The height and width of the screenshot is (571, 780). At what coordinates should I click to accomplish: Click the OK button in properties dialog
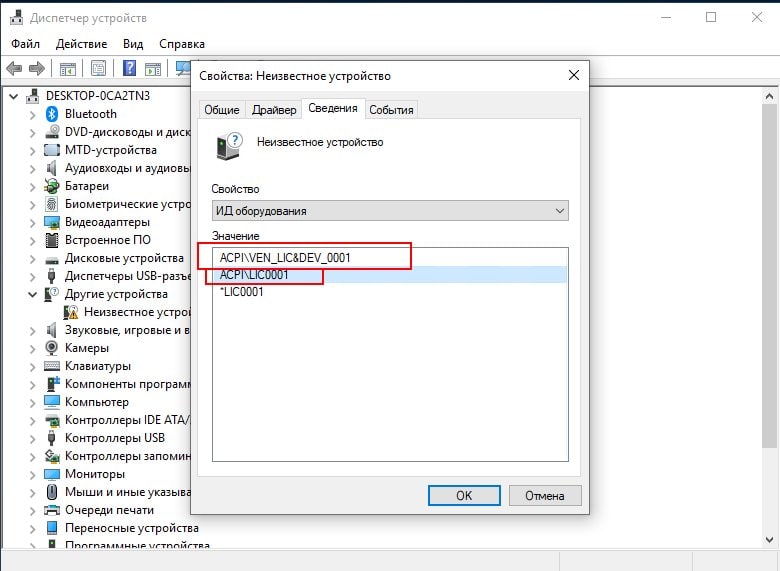click(464, 495)
